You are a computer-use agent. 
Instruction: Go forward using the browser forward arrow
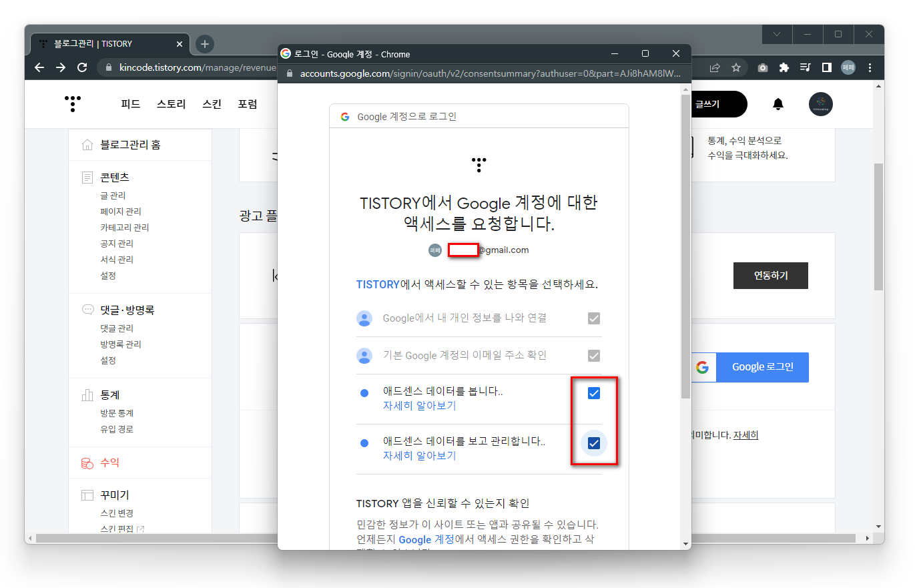[61, 67]
